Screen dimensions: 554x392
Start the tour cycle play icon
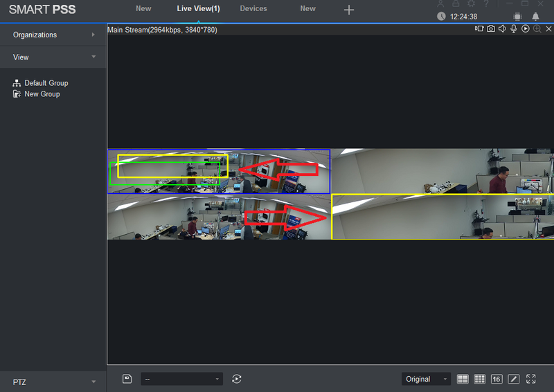tap(237, 379)
